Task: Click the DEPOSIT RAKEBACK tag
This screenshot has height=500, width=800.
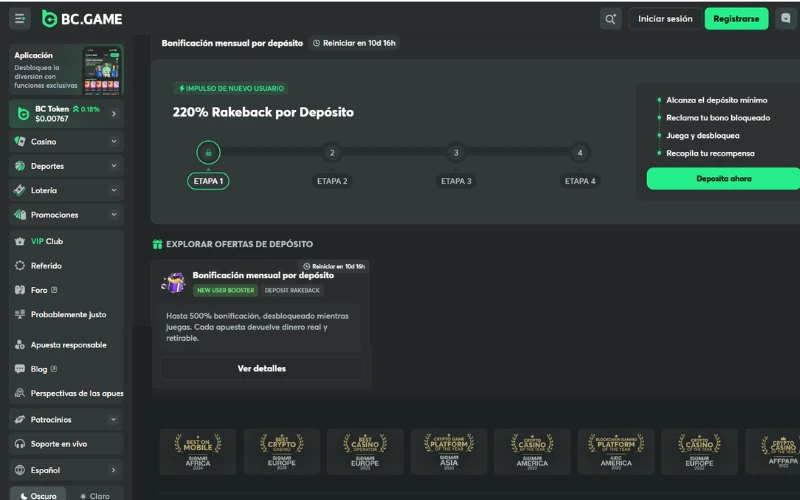Action: point(292,290)
